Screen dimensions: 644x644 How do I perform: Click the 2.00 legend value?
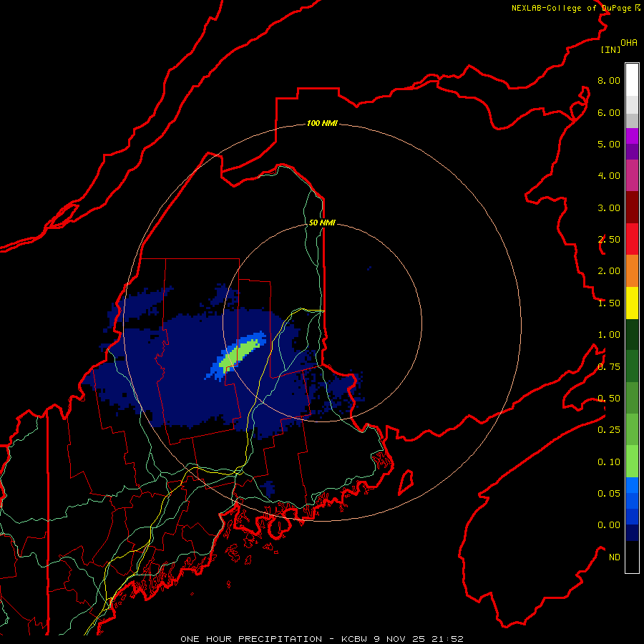coord(609,271)
